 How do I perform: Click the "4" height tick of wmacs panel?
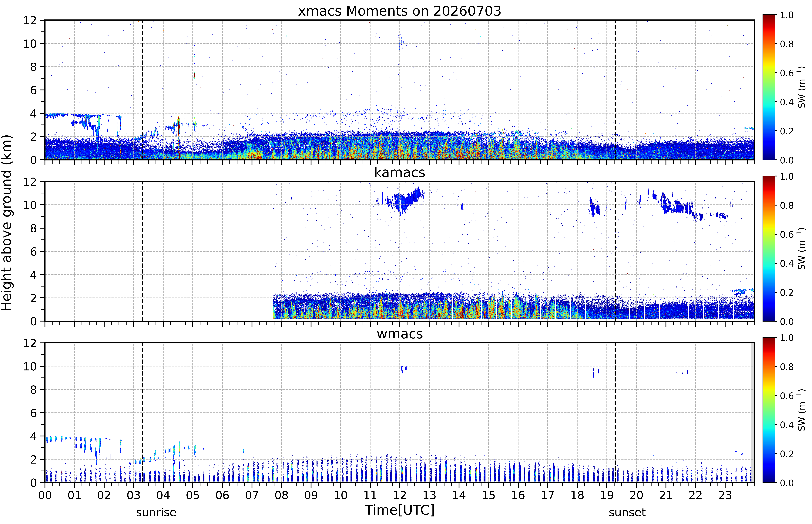pyautogui.click(x=33, y=436)
